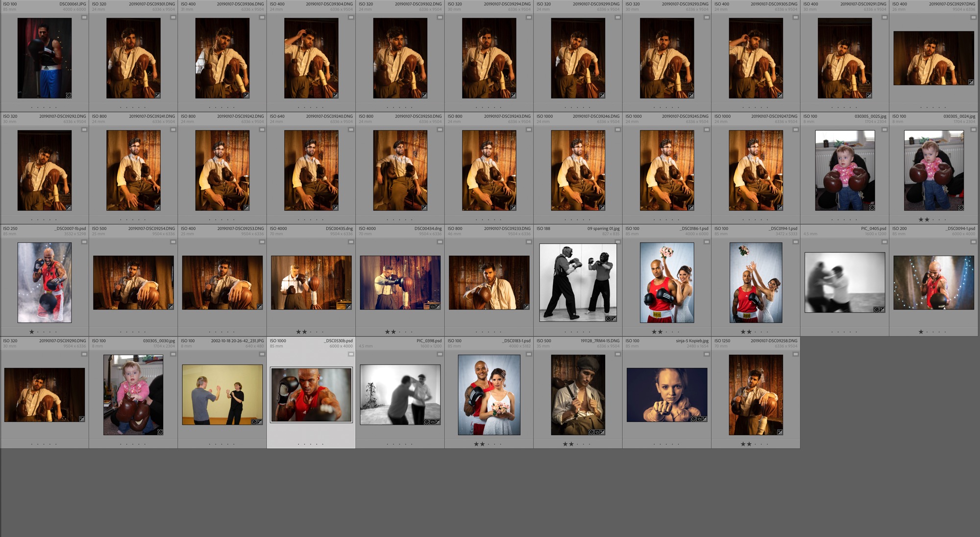Click adjustments badge on landscape 20190107-DSC09297.DNG thumbnail
980x537 pixels.
pyautogui.click(x=971, y=82)
